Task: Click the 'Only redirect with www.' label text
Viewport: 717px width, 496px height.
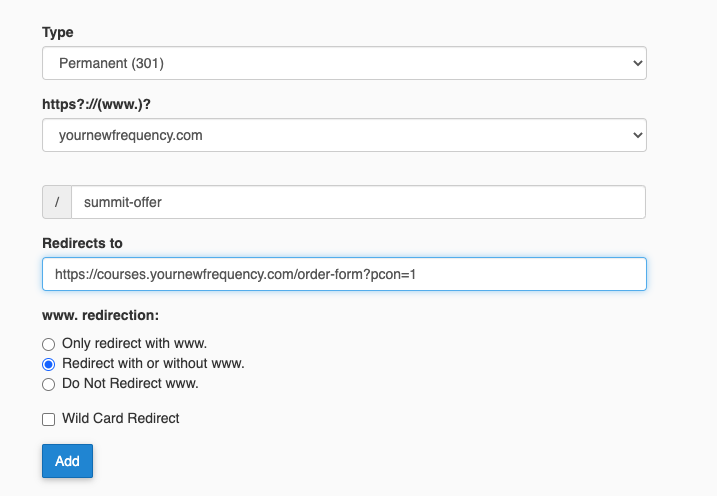Action: click(x=134, y=344)
